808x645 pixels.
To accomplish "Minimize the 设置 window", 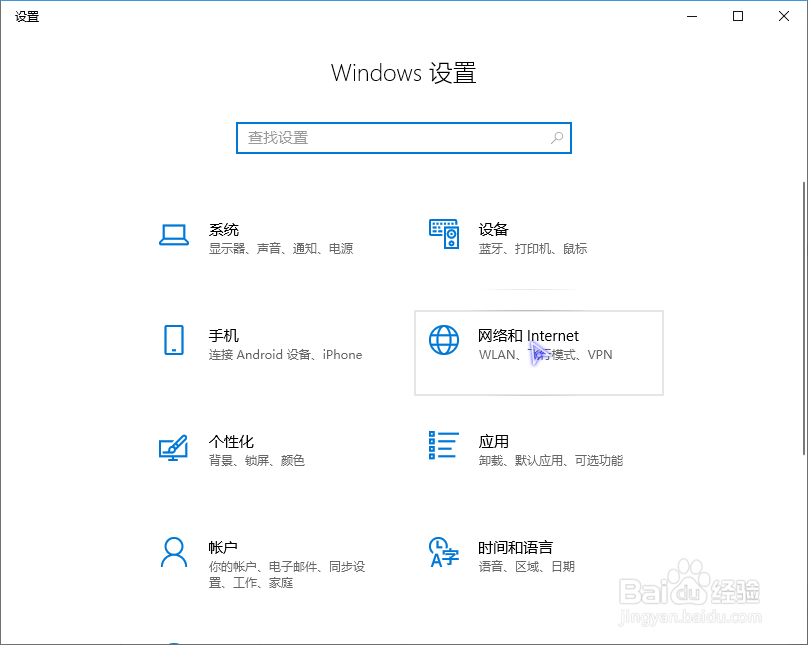I will (x=692, y=16).
